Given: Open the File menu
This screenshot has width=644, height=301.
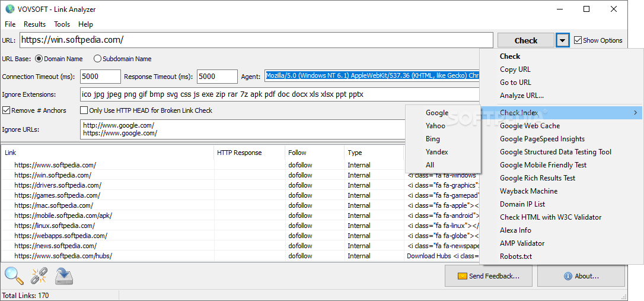Looking at the screenshot, I should pyautogui.click(x=10, y=24).
